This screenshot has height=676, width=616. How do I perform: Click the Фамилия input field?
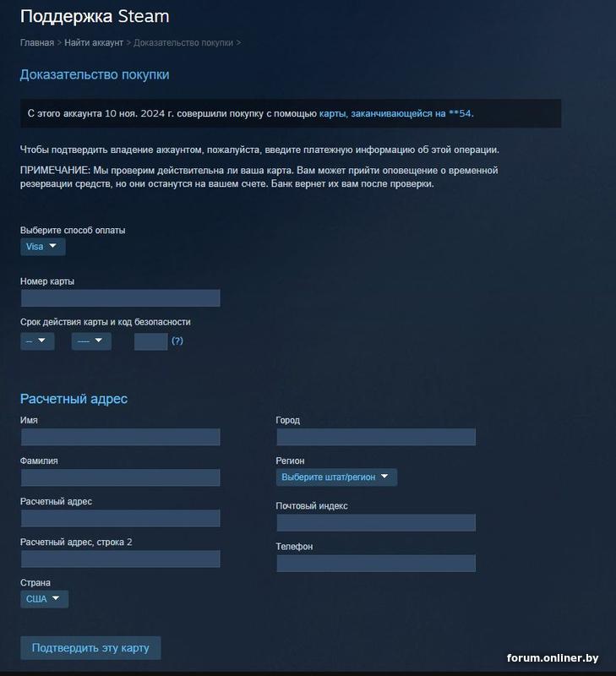(121, 477)
